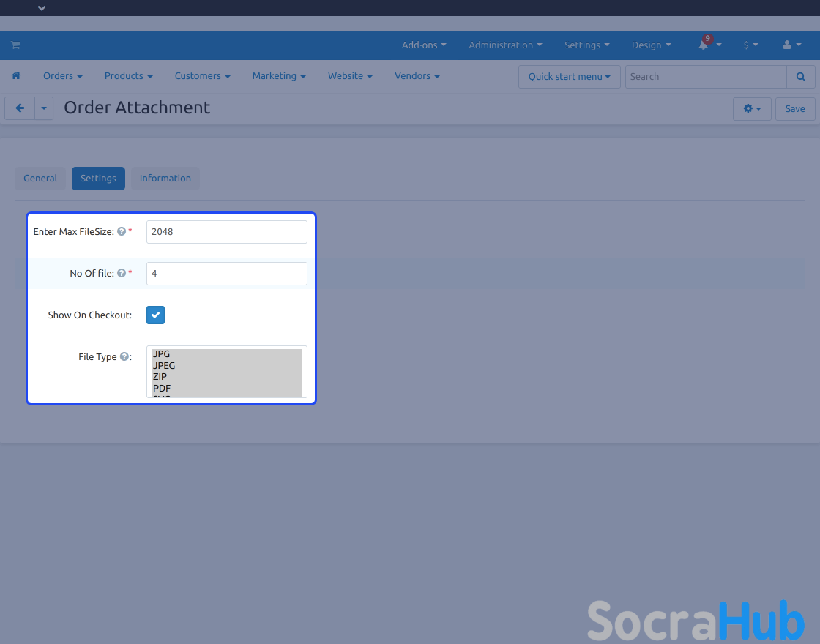Click the No Of file field
Screen dimensions: 820x644
[x=226, y=274]
